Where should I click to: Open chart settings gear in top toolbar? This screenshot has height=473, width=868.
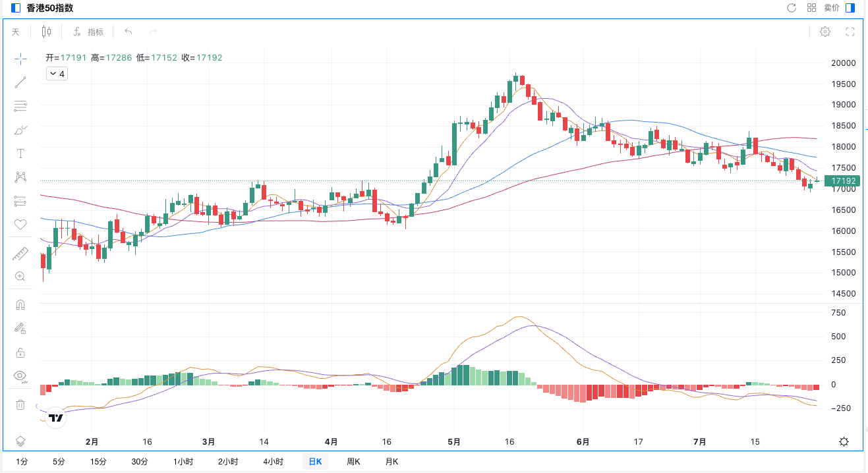pos(825,32)
